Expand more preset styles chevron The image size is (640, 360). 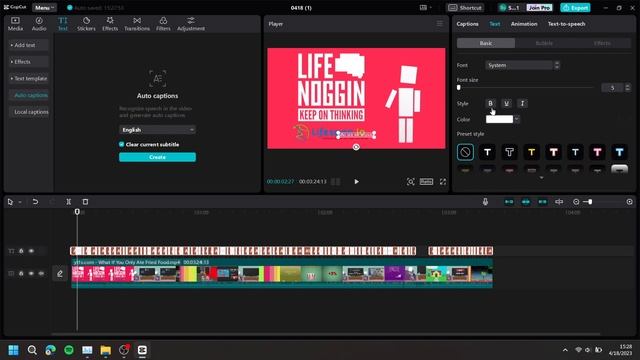(542, 178)
